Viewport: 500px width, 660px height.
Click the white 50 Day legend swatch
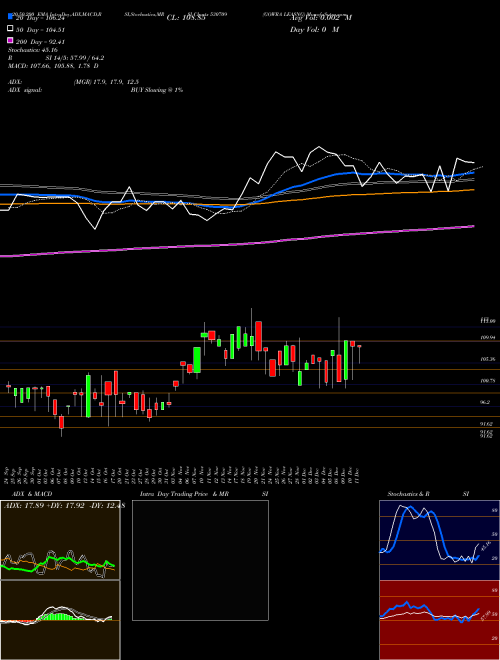click(10, 29)
